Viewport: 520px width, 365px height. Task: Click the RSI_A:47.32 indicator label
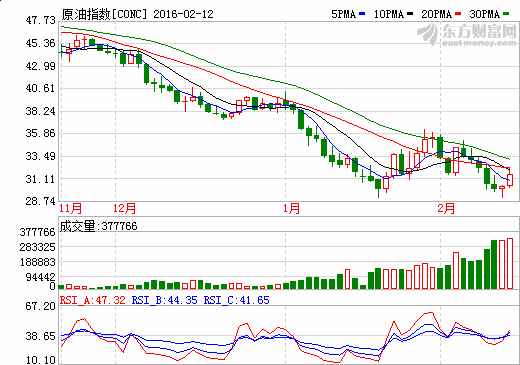[x=93, y=300]
